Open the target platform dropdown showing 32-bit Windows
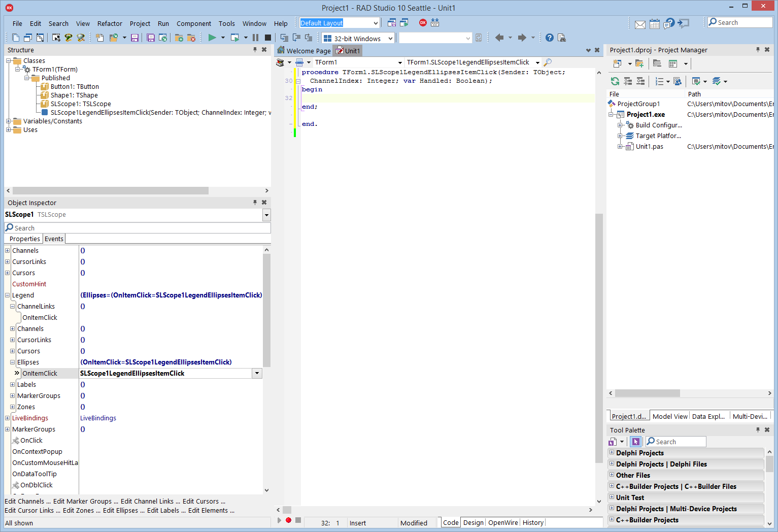Viewport: 778px width, 532px height. 390,38
